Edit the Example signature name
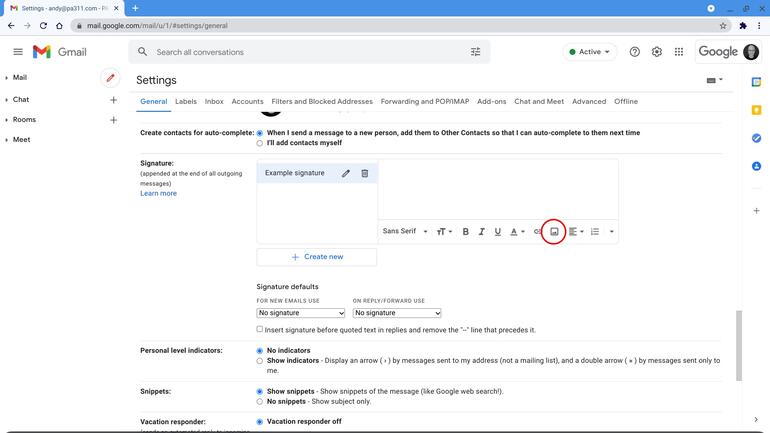The image size is (770, 433). (346, 173)
